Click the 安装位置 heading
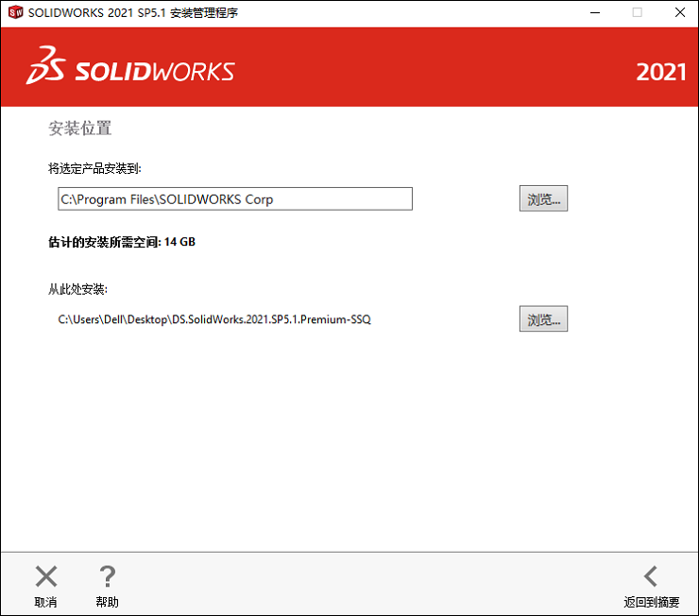 (x=79, y=128)
